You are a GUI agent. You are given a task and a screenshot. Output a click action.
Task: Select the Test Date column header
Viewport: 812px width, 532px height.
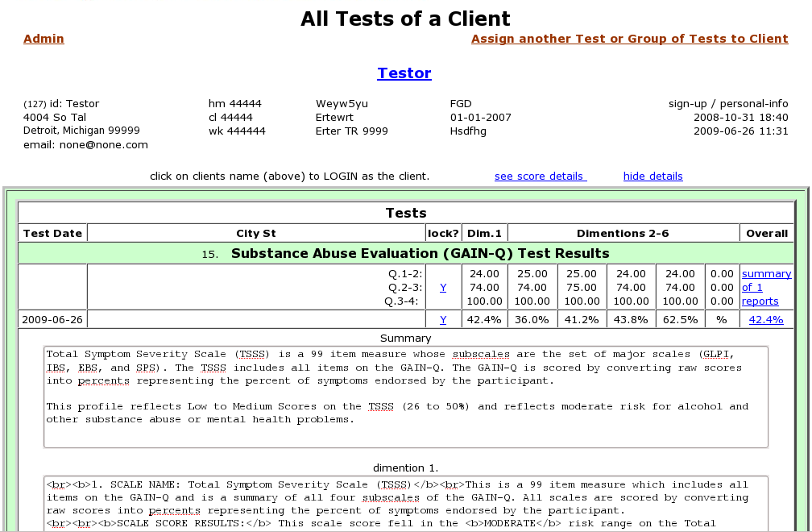coord(52,233)
